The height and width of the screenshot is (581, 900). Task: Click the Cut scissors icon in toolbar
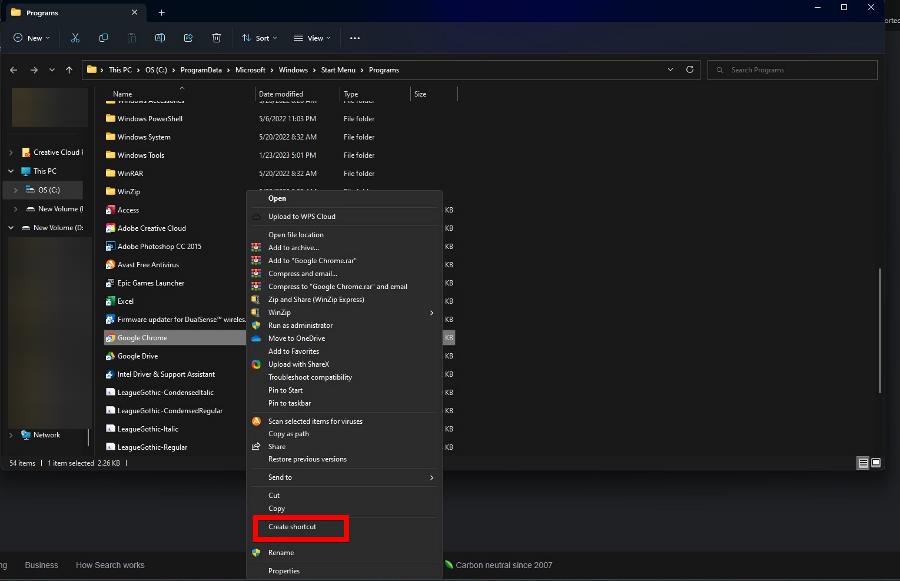[75, 38]
